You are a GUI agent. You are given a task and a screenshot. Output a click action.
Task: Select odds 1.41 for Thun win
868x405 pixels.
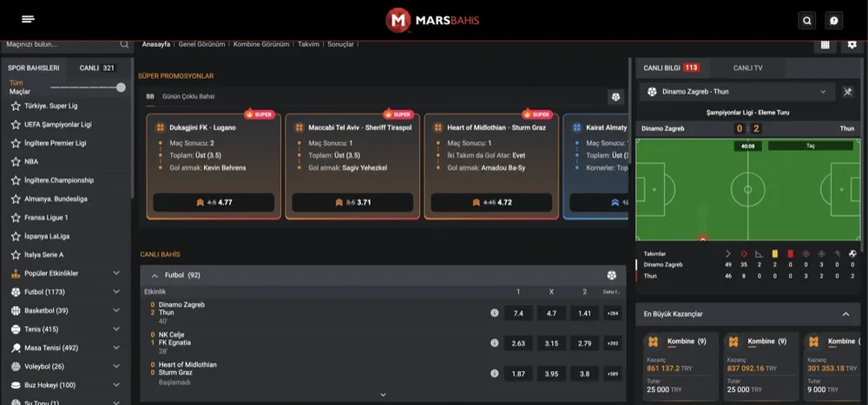click(584, 313)
